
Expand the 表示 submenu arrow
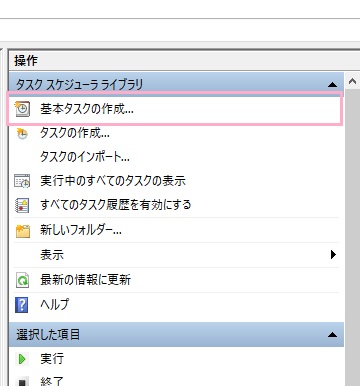click(333, 255)
